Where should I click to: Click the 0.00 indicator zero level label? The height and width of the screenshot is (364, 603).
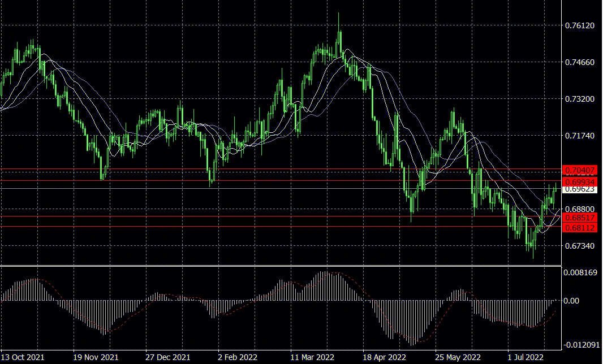click(571, 301)
